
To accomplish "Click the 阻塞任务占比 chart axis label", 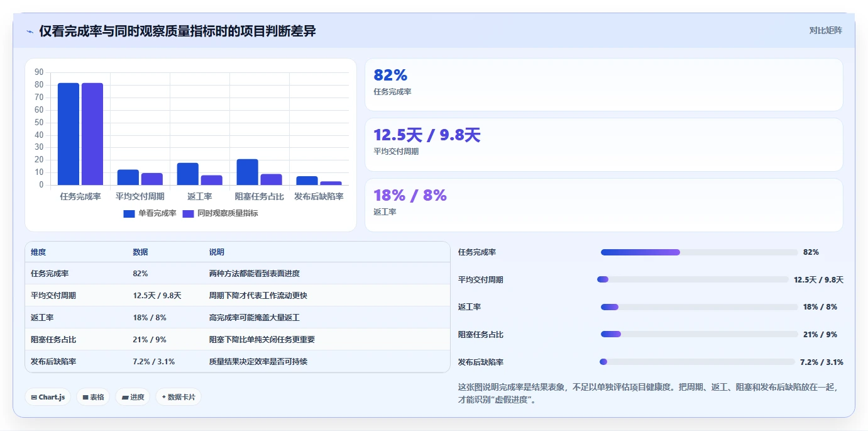I will 260,196.
